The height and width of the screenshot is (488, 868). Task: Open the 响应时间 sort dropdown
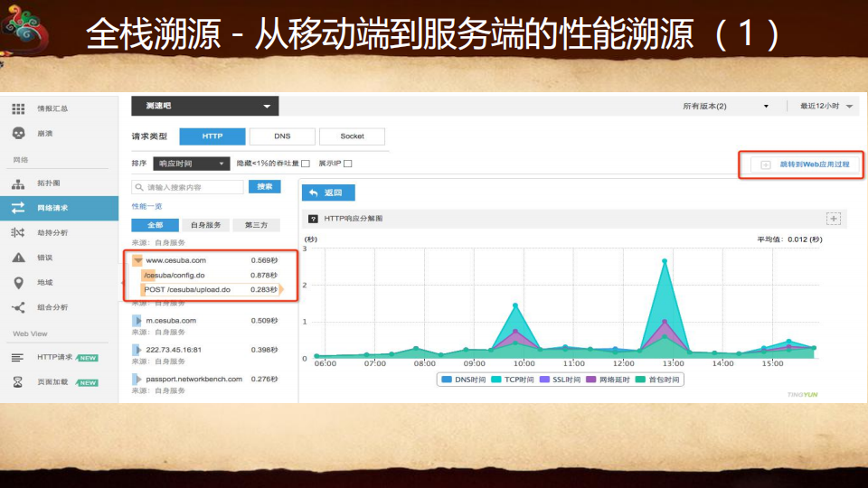pos(191,164)
